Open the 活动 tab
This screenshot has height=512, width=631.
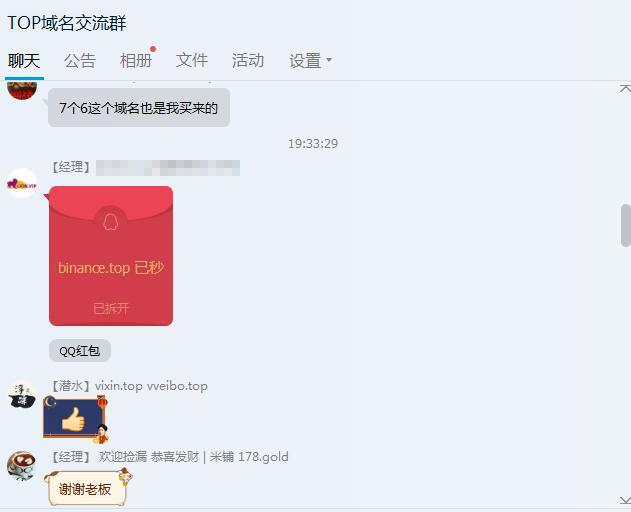(x=248, y=61)
